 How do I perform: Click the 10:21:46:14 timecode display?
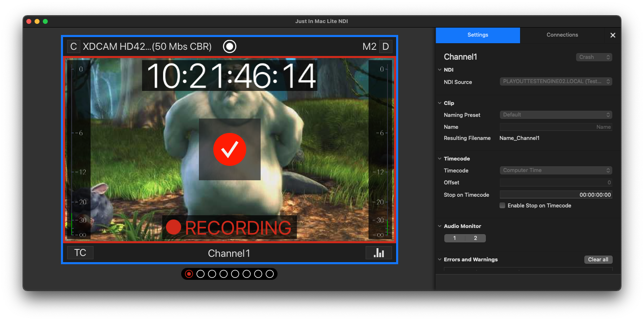(230, 75)
